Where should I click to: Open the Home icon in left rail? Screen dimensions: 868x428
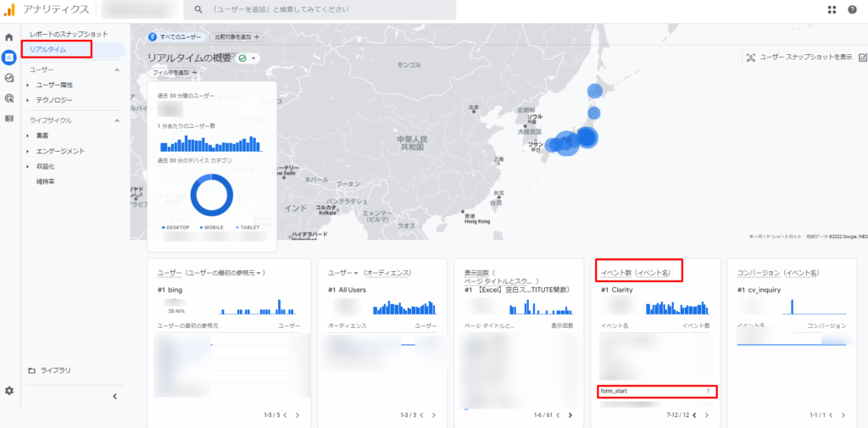pyautogui.click(x=8, y=37)
